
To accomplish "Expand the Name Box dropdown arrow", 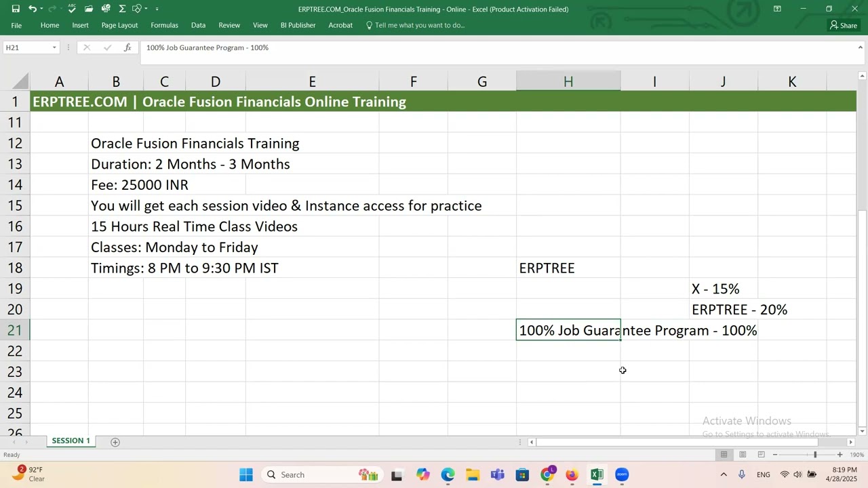I will pos(54,47).
